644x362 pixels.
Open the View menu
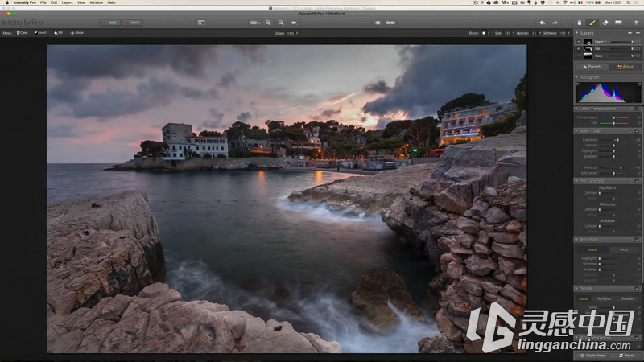(x=81, y=2)
